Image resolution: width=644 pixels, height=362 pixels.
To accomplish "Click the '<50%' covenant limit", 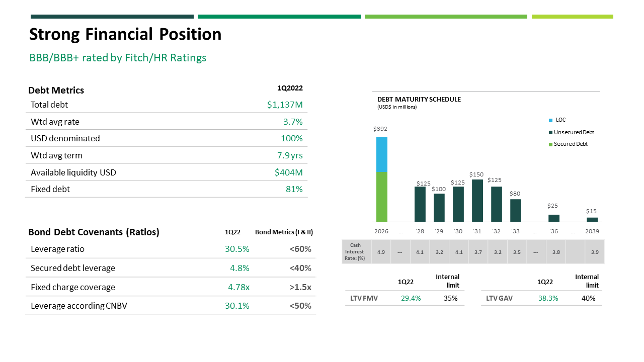I will click(x=300, y=306).
